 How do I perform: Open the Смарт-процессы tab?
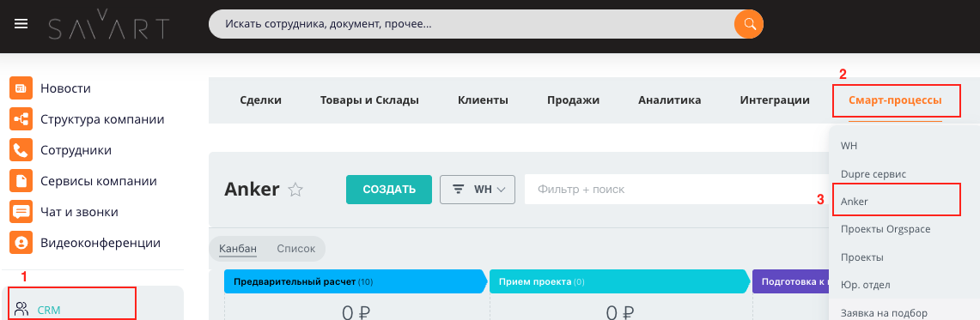(895, 100)
